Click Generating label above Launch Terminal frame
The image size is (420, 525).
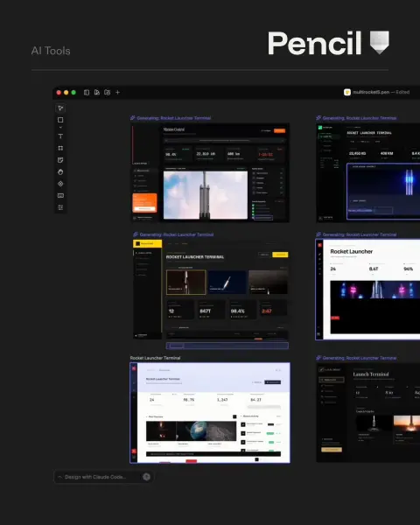pyautogui.click(x=360, y=358)
